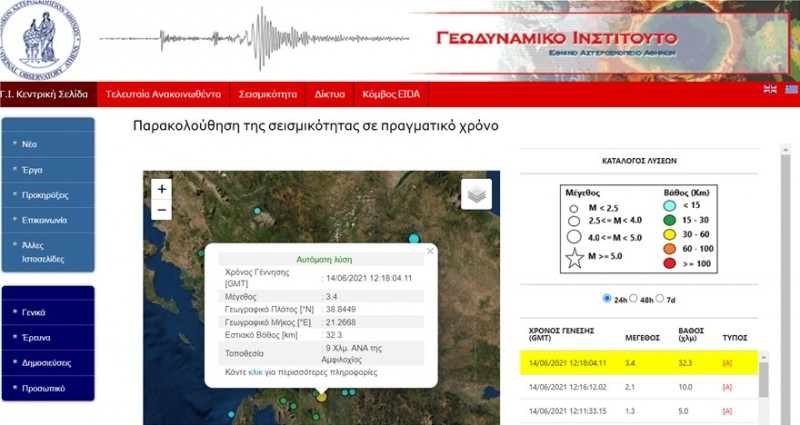800x425 pixels.
Task: Switch language with the Greek flag
Action: point(791,90)
